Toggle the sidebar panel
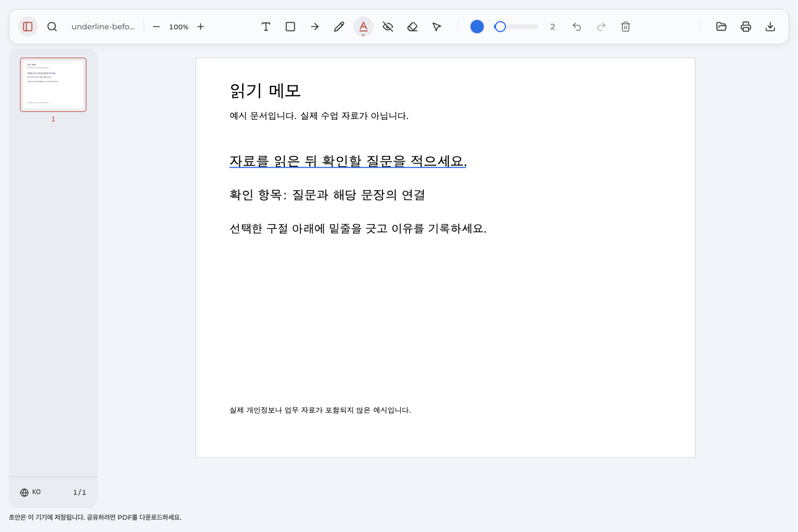The width and height of the screenshot is (798, 532). 28,27
